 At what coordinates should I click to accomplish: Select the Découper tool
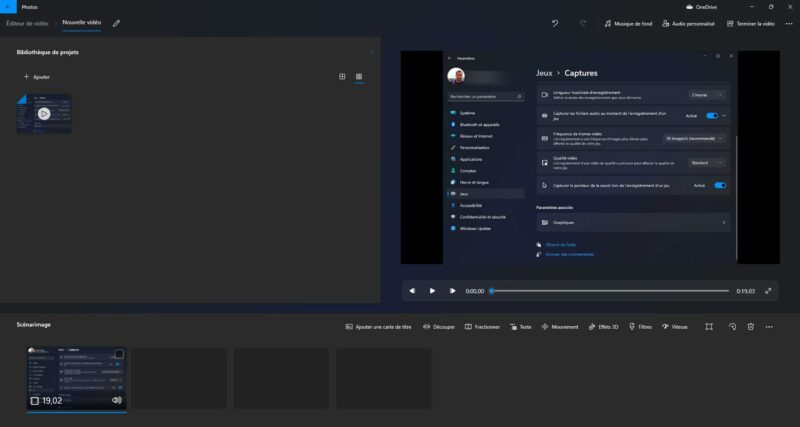439,327
